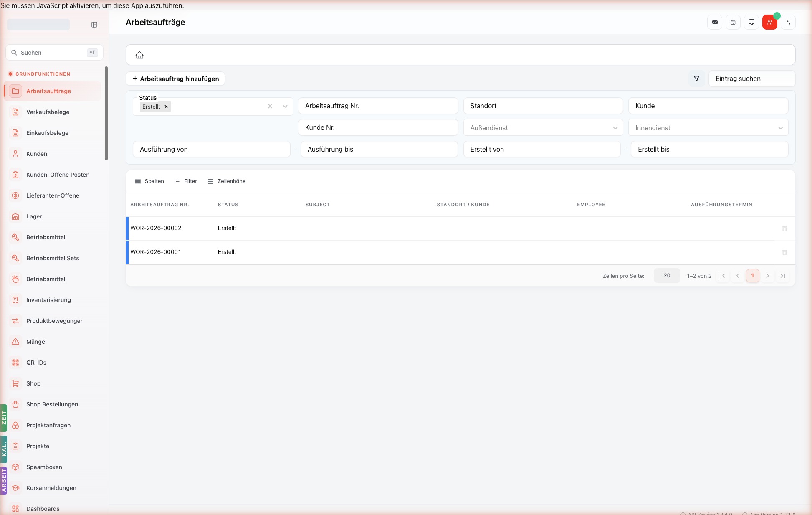
Task: Open the chat bubble icon in header
Action: (751, 22)
